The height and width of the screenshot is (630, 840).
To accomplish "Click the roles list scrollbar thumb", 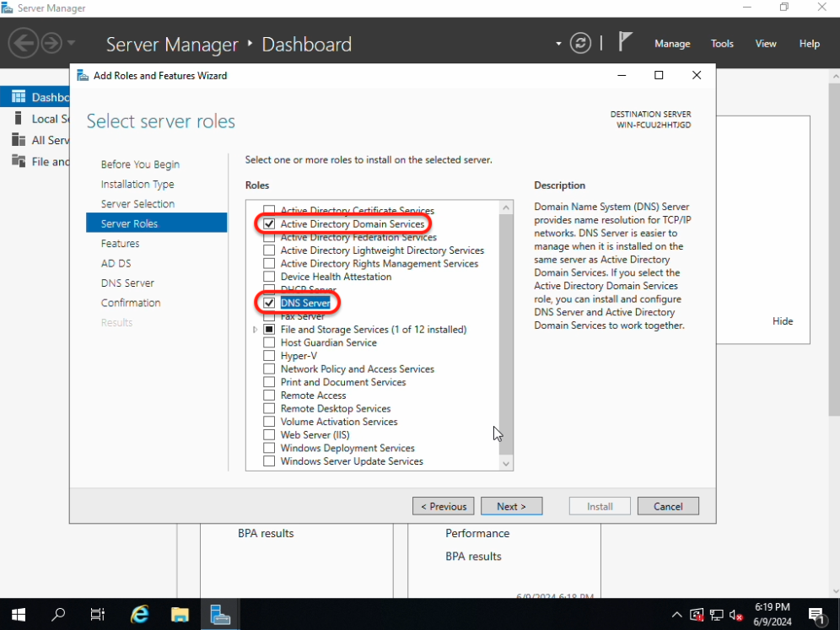I will pos(506,332).
